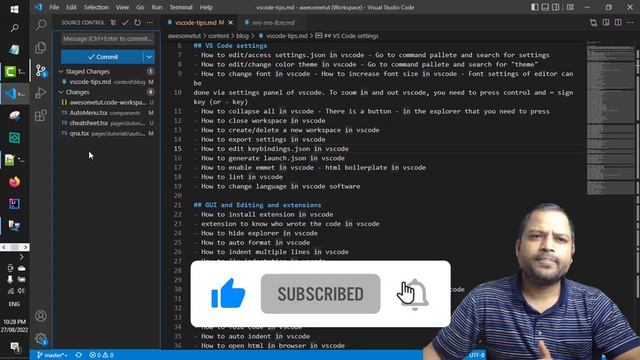
Task: Switch the master branch in status bar
Action: pyautogui.click(x=52, y=355)
